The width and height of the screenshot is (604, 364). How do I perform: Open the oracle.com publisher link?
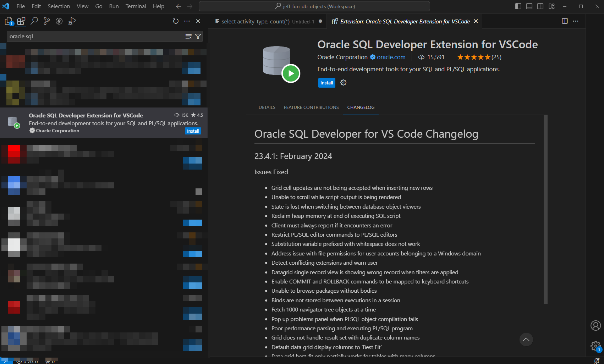391,57
